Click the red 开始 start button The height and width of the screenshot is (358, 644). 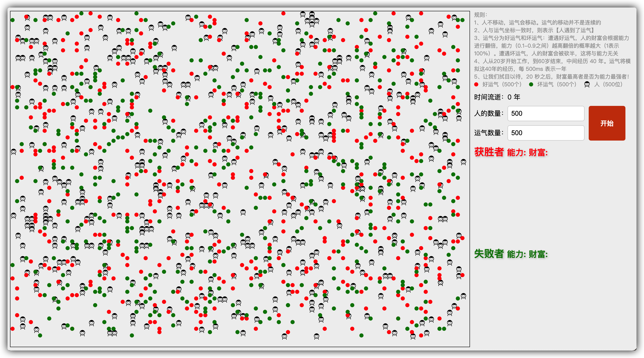(x=607, y=123)
